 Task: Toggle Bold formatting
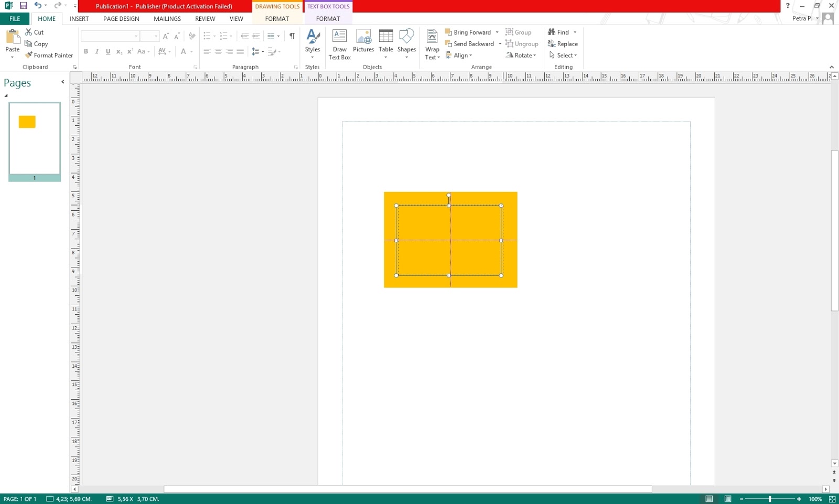[86, 51]
